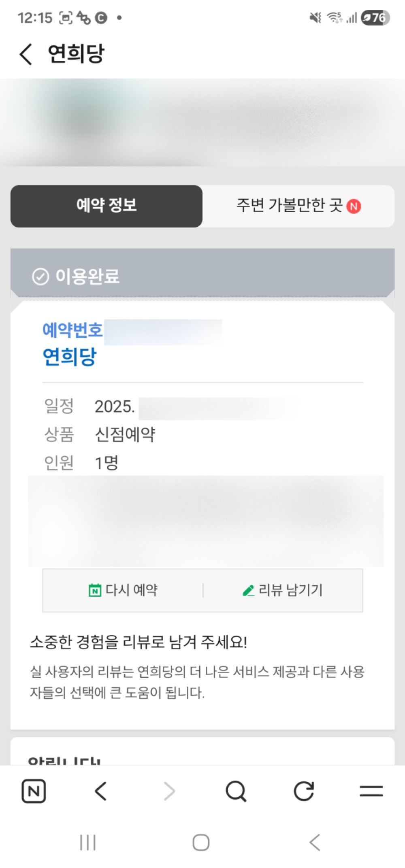Open the blue 연희당 shop link

point(70,357)
